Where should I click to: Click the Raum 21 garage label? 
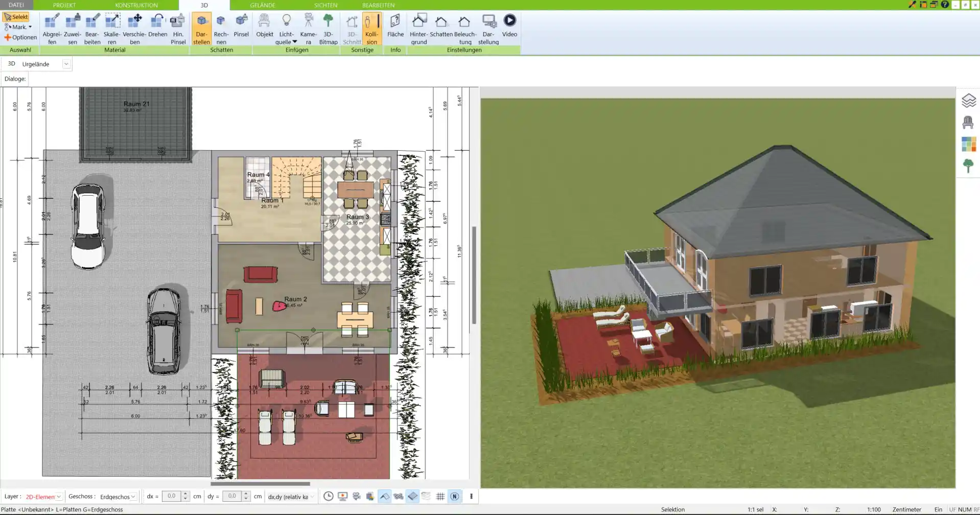point(136,104)
